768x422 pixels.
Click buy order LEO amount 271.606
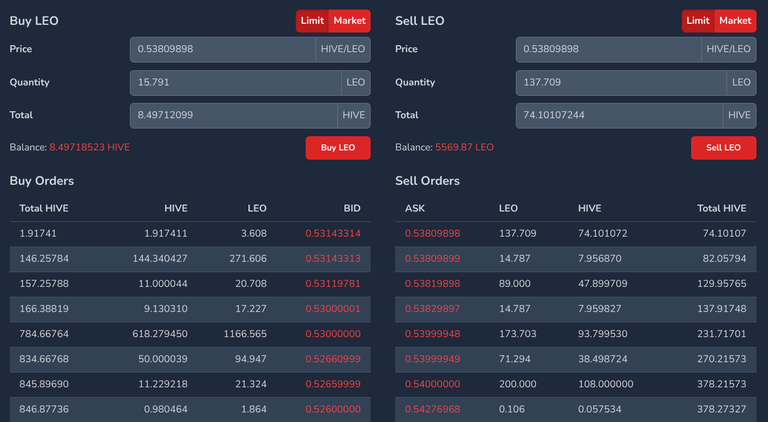248,258
